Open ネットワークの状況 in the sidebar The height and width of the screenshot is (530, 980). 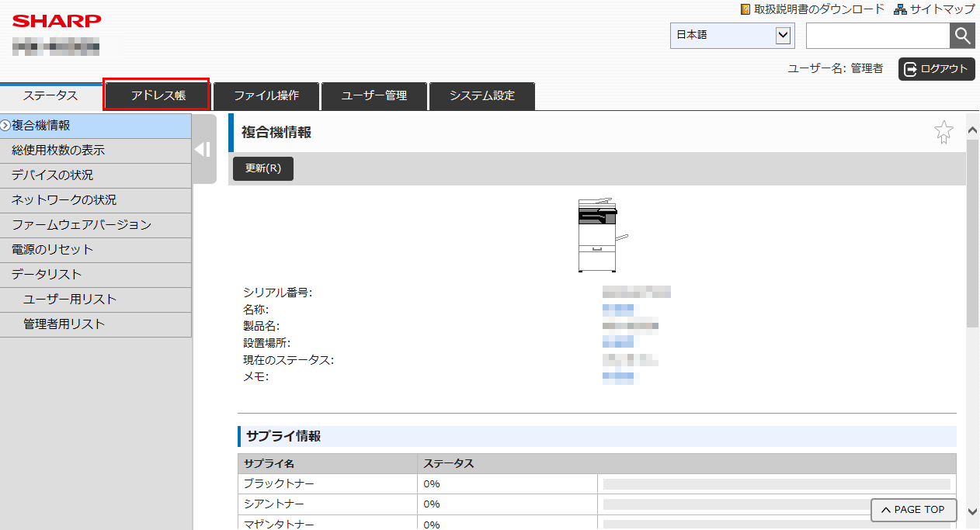point(96,200)
